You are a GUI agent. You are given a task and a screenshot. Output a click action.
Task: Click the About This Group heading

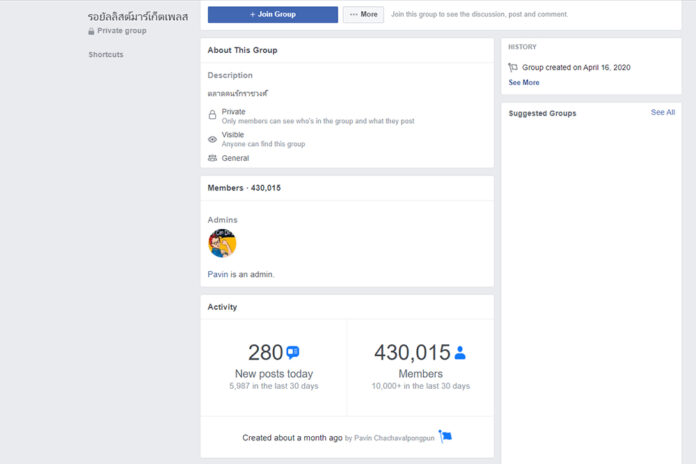[x=242, y=50]
